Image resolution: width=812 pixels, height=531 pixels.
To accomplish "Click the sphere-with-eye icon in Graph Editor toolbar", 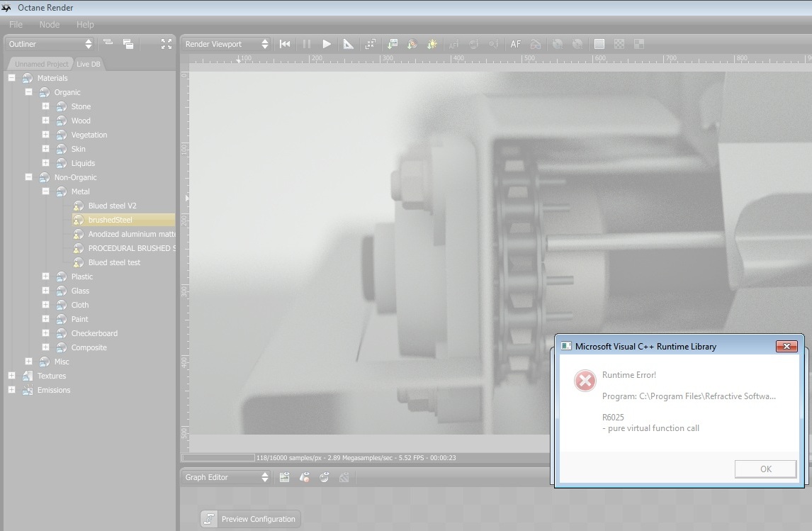I will point(325,477).
